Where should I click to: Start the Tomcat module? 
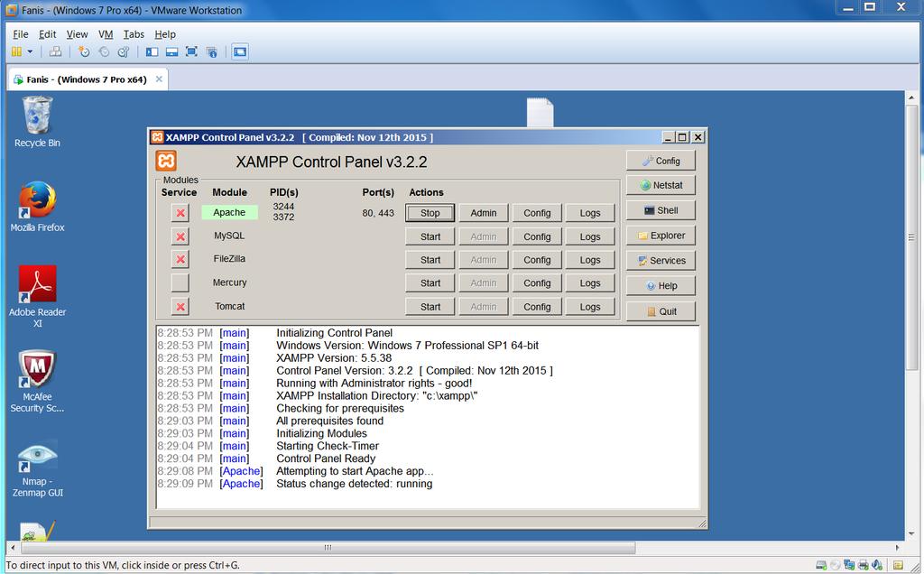tap(430, 307)
